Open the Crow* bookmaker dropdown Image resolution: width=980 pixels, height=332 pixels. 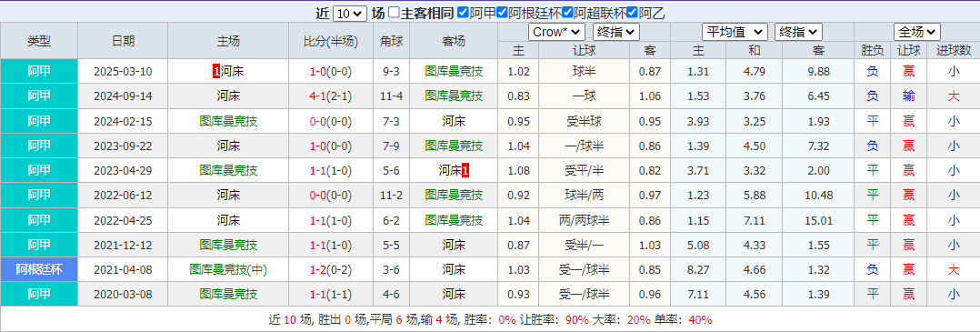click(x=557, y=32)
